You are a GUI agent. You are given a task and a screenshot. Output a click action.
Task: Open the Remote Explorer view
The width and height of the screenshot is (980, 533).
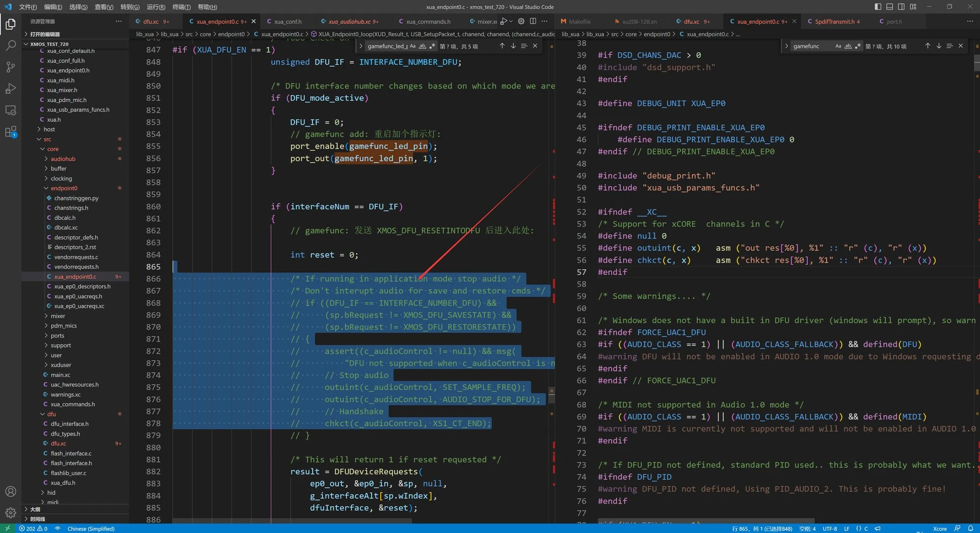[x=10, y=111]
